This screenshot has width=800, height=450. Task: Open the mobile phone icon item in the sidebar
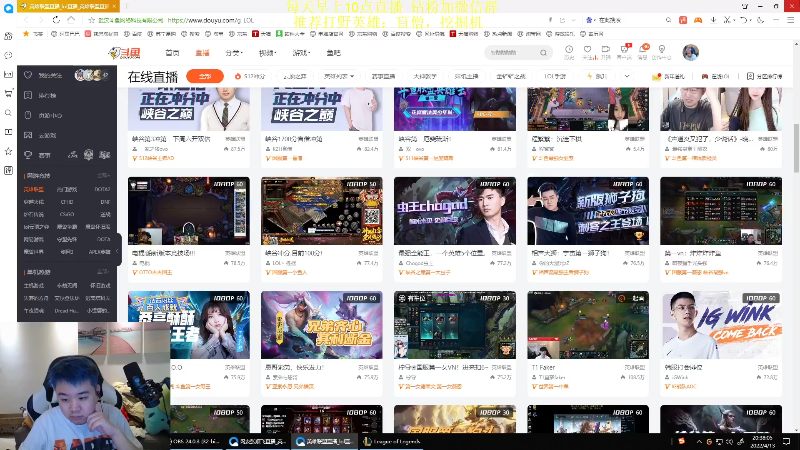(28, 115)
